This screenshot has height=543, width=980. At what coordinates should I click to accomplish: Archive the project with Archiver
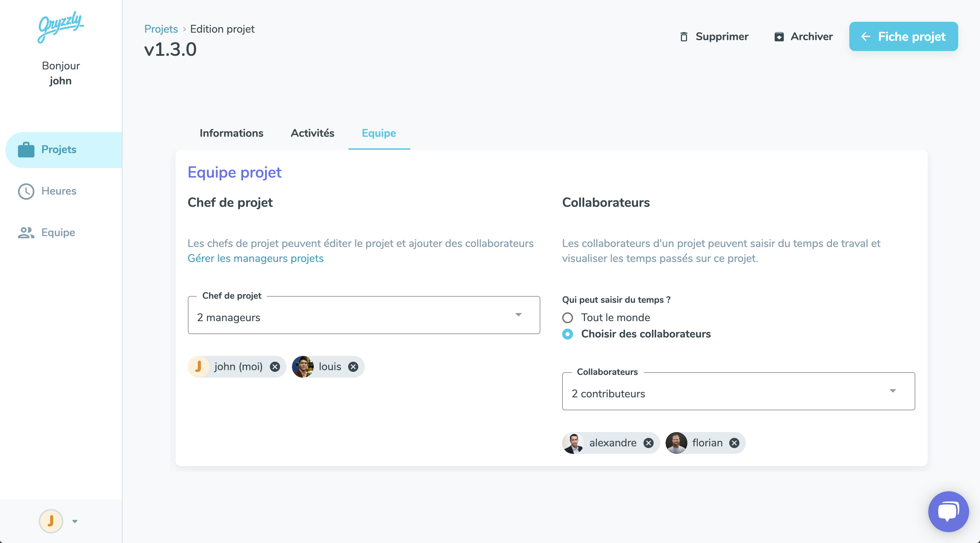(x=803, y=36)
